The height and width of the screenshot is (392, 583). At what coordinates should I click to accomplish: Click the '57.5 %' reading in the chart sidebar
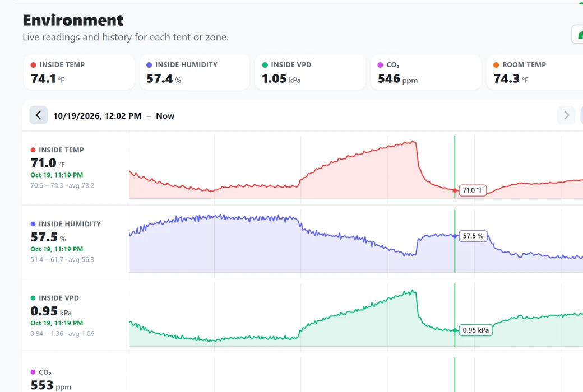(x=48, y=237)
